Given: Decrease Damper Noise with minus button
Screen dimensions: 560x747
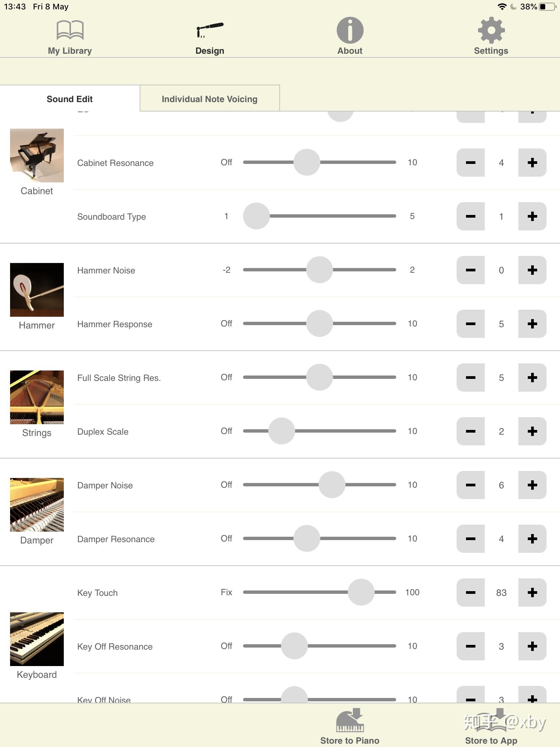Looking at the screenshot, I should pos(471,485).
